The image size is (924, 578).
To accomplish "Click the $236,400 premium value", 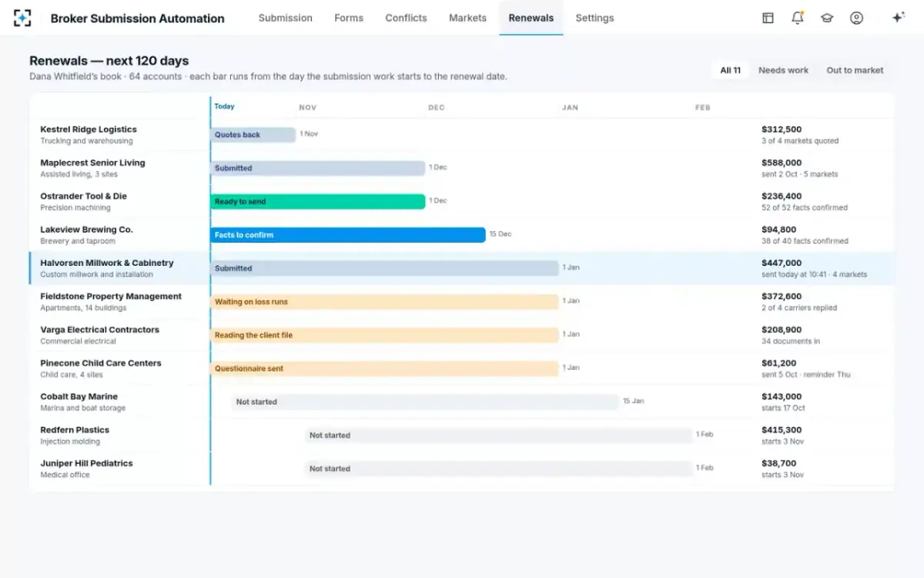I will coord(782,196).
